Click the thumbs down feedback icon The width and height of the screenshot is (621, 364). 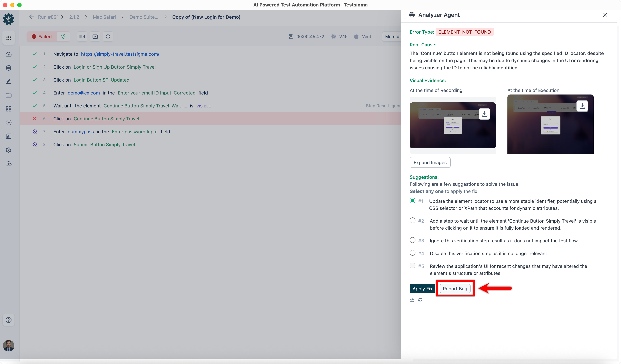(x=420, y=300)
